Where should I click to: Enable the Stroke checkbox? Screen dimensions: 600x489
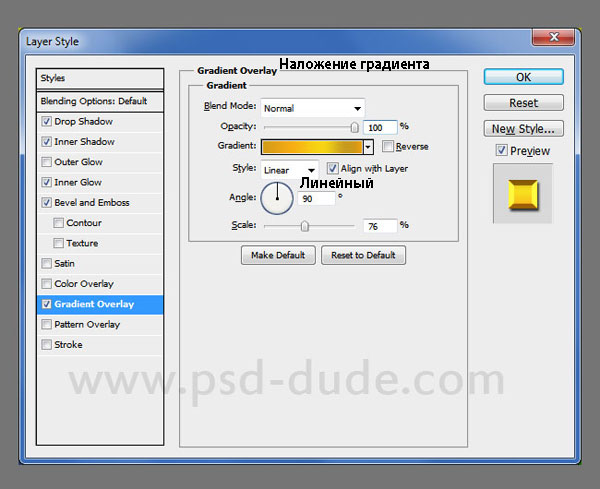coord(46,345)
